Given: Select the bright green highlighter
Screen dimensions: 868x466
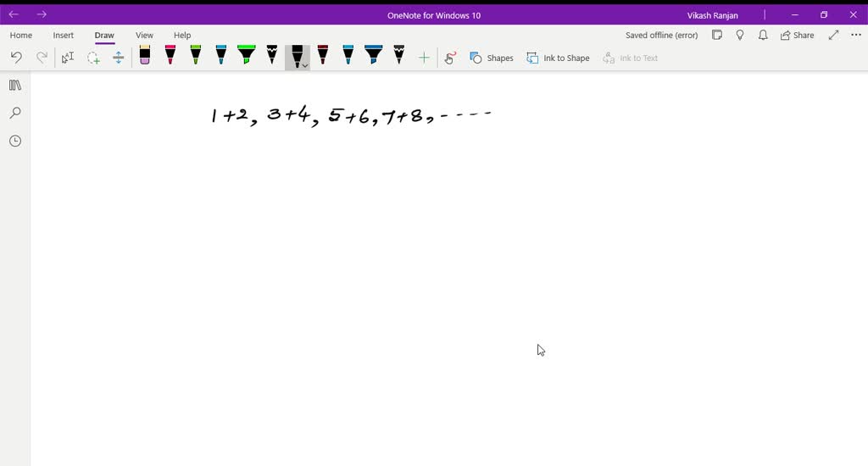Looking at the screenshot, I should point(247,55).
